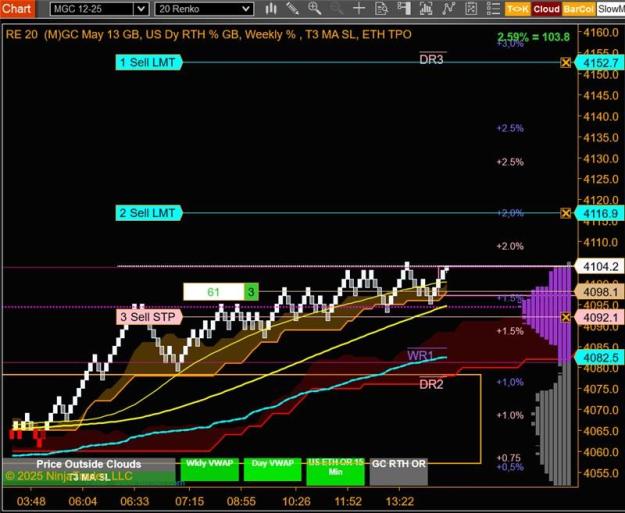Toggle the Cloud indicator button
This screenshot has width=625, height=513.
pyautogui.click(x=546, y=9)
